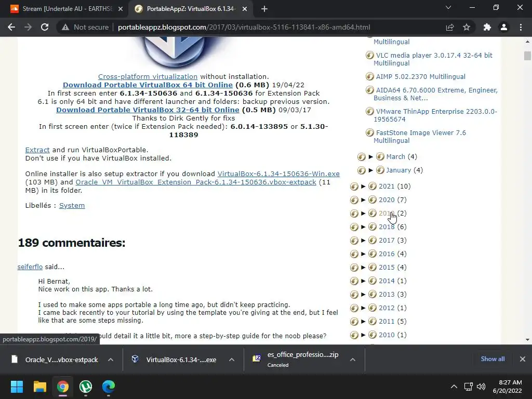Open the System label link
The height and width of the screenshot is (399, 532).
pos(72,206)
